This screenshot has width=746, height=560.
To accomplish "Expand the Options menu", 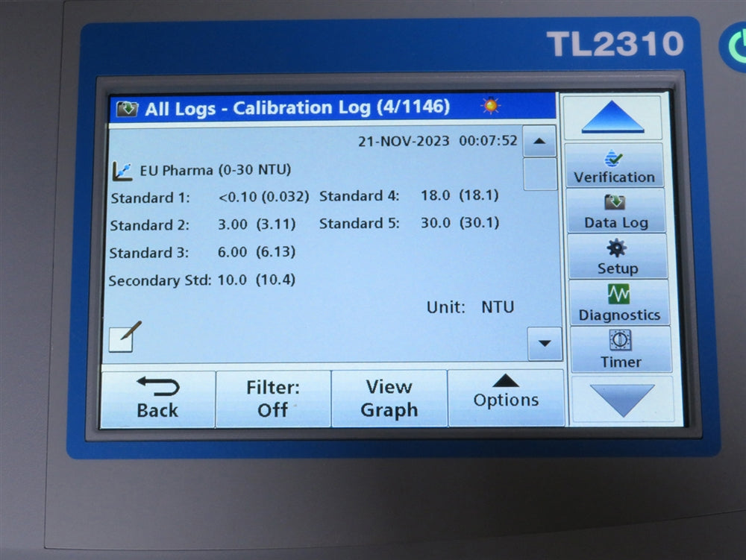I will (x=506, y=397).
